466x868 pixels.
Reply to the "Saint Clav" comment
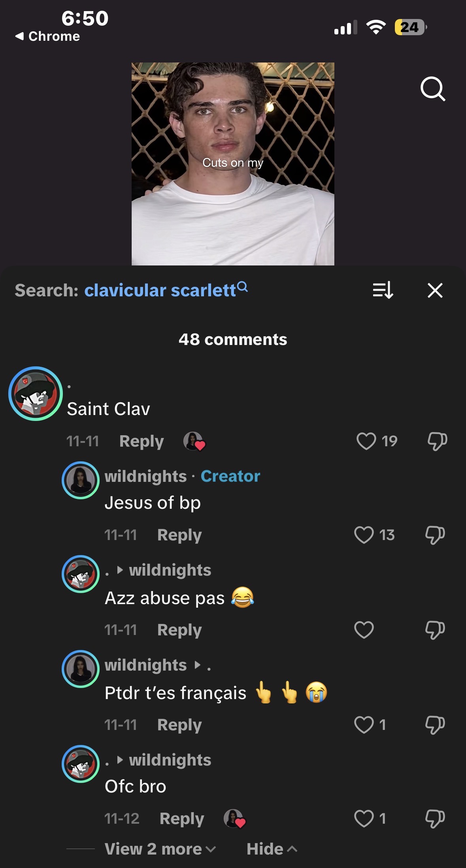click(x=141, y=441)
